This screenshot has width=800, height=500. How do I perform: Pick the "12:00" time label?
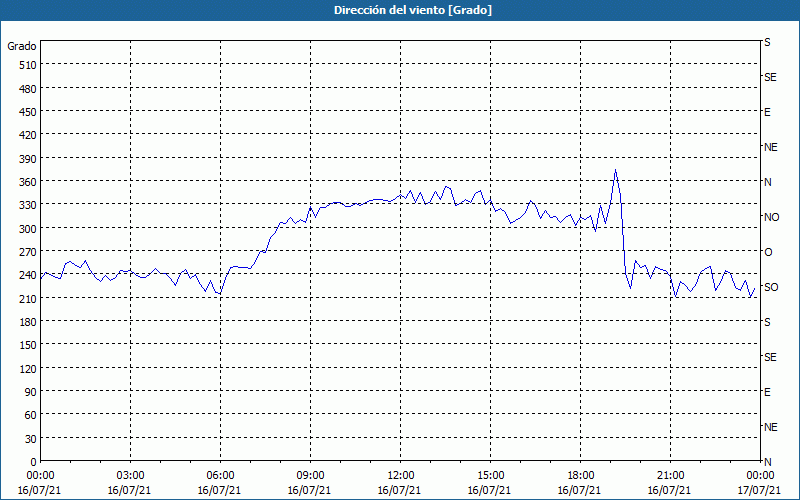click(x=401, y=476)
